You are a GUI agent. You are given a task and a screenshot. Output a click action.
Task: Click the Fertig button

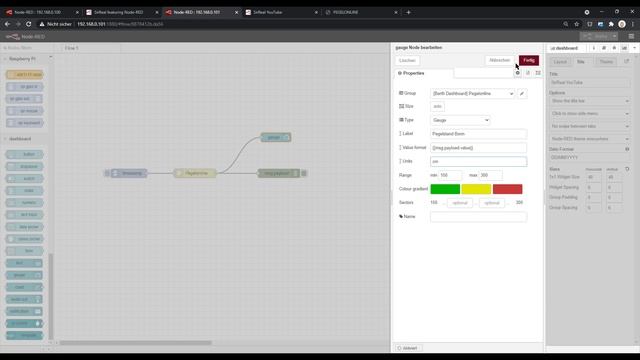(x=529, y=60)
